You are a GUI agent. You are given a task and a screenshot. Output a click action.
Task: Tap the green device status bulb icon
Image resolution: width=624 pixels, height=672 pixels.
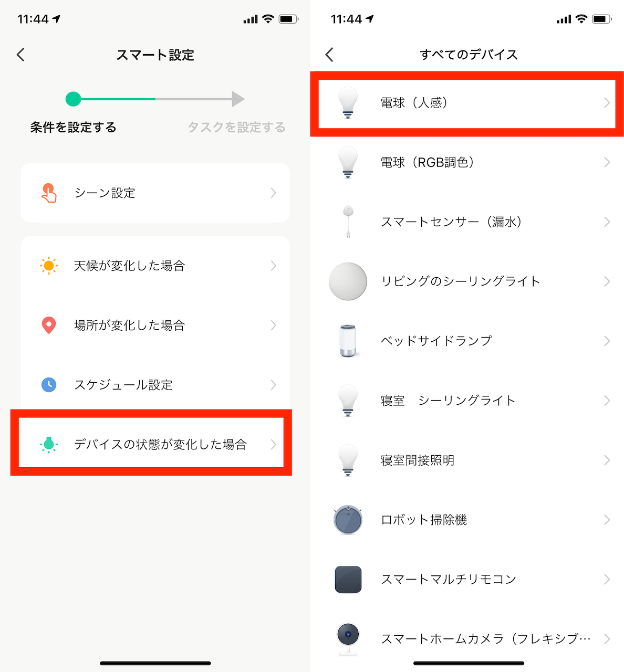click(x=49, y=445)
